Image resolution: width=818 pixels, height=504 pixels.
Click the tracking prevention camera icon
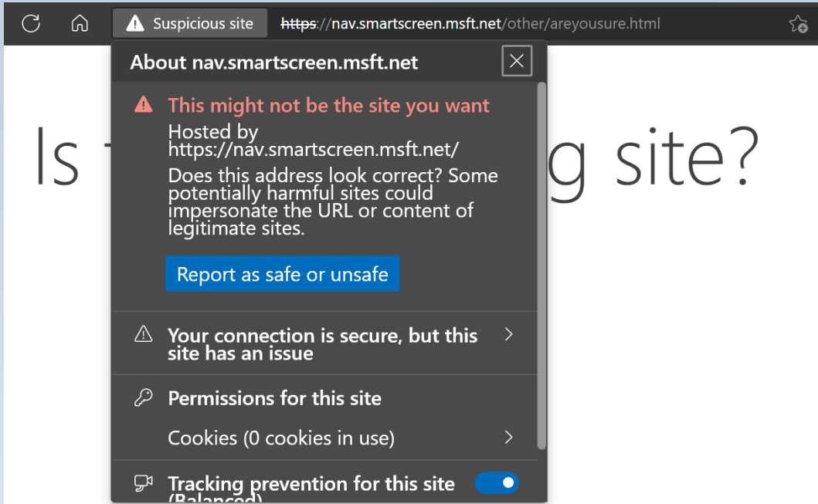click(x=142, y=482)
